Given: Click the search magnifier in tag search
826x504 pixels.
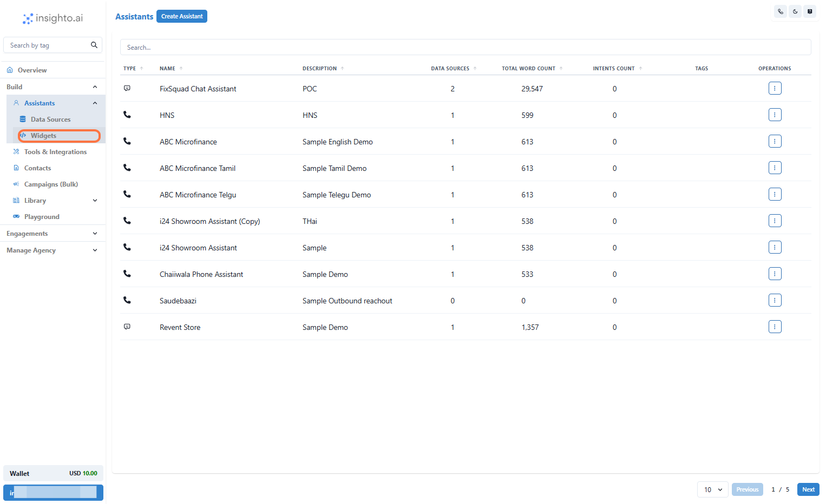Looking at the screenshot, I should pyautogui.click(x=94, y=45).
